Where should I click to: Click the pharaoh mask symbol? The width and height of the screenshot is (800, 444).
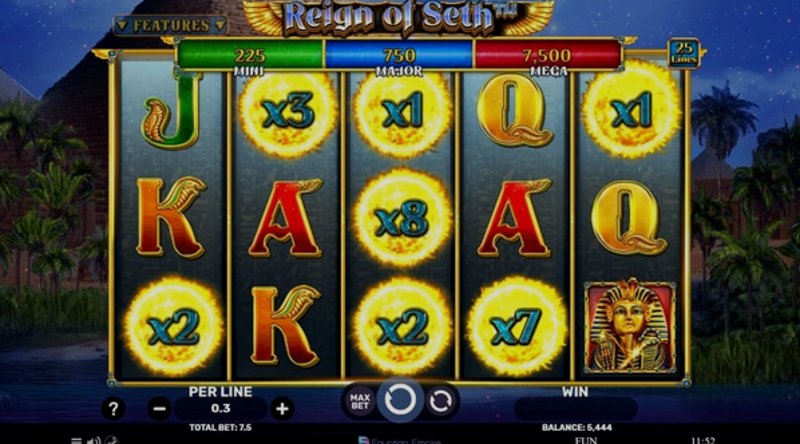(x=631, y=327)
